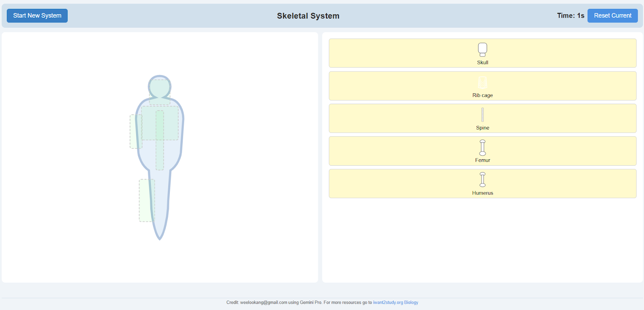Viewport: 644px width, 310px height.
Task: Click the vertical spine drop zone on torso
Action: (x=160, y=140)
